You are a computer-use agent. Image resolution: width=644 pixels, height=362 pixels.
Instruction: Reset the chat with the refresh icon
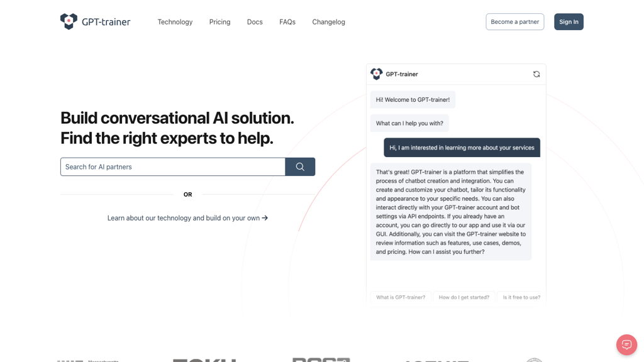[x=536, y=74]
